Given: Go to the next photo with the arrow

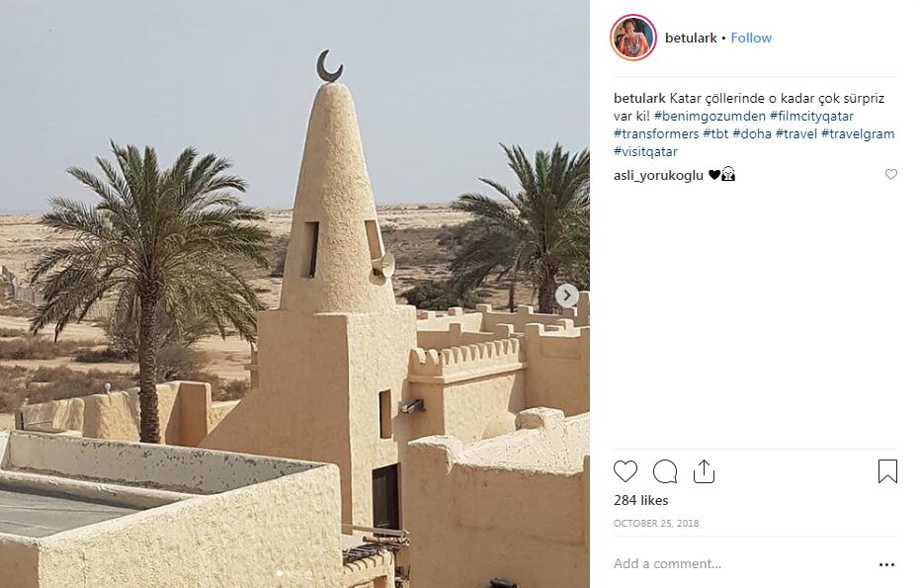Looking at the screenshot, I should [567, 295].
